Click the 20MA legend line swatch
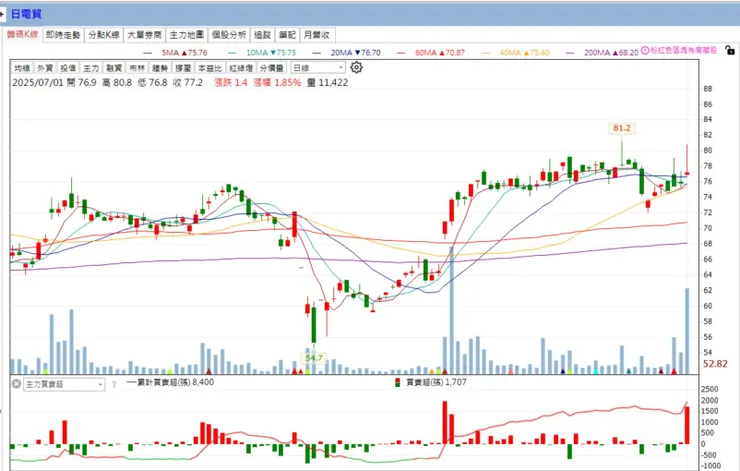The height and width of the screenshot is (471, 740). [x=317, y=53]
